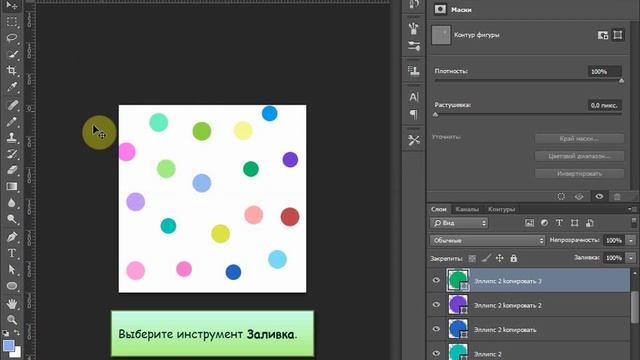Image resolution: width=640 pixels, height=360 pixels.
Task: Switch to the Каналы tab
Action: [x=467, y=209]
